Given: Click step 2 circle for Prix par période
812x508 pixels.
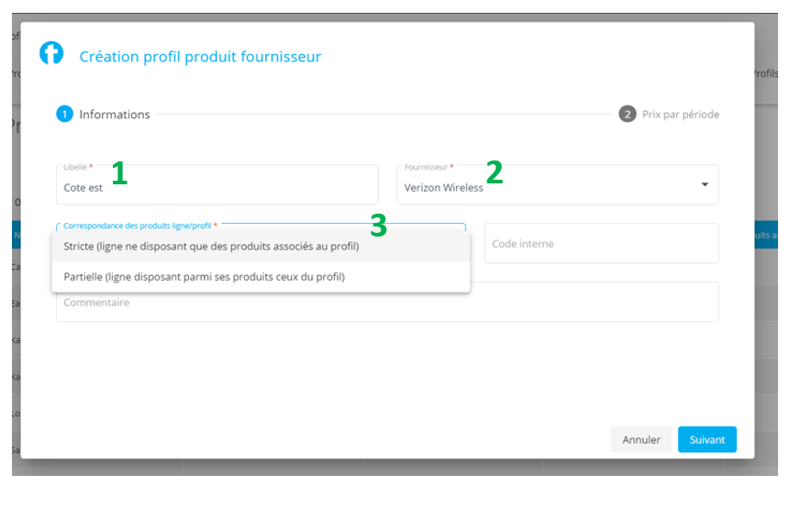Looking at the screenshot, I should (628, 114).
